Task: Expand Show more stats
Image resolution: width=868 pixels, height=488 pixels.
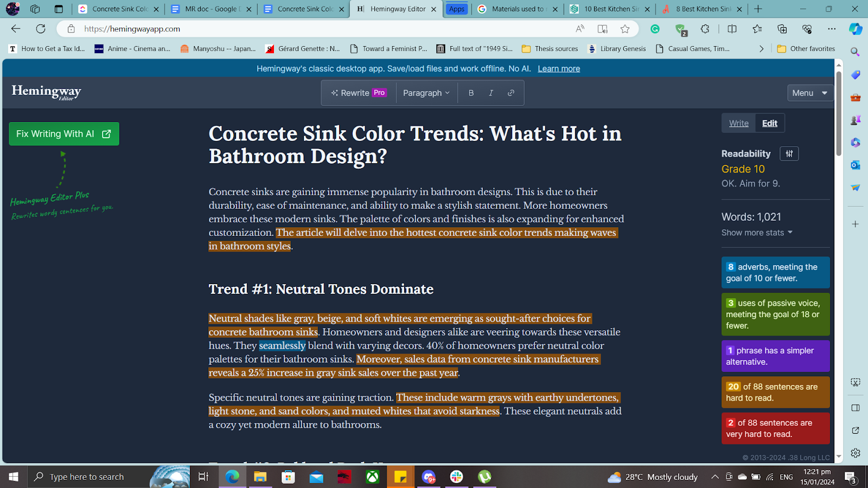Action: (x=757, y=233)
